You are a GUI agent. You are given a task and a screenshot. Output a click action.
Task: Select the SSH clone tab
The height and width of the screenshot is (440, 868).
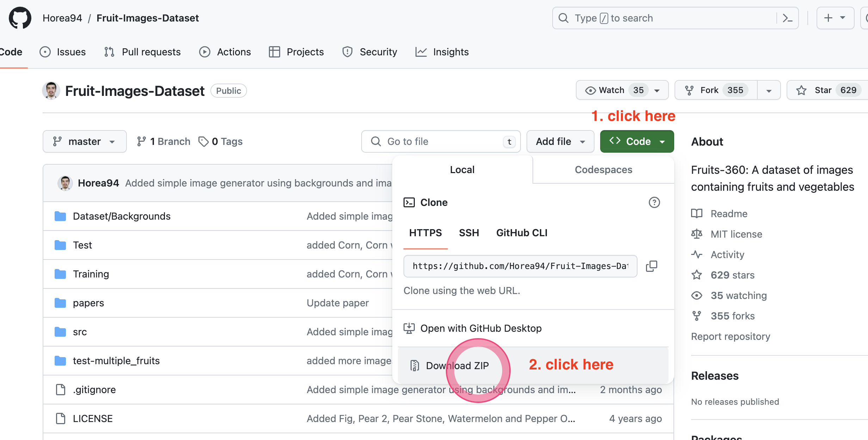(469, 233)
